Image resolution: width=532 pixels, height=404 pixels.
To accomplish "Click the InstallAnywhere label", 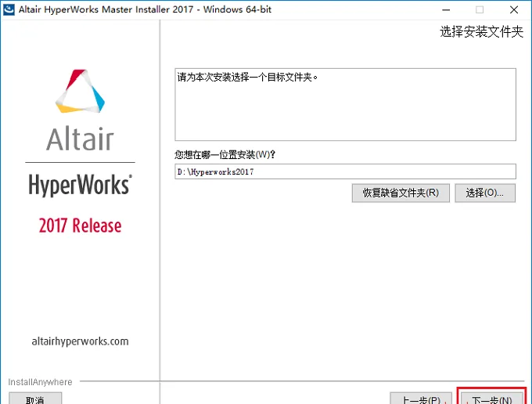I will point(40,382).
